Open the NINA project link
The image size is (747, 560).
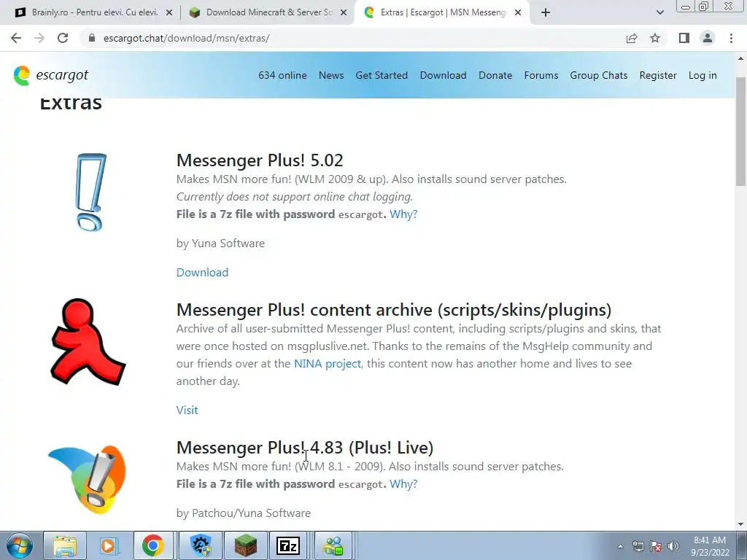(328, 364)
